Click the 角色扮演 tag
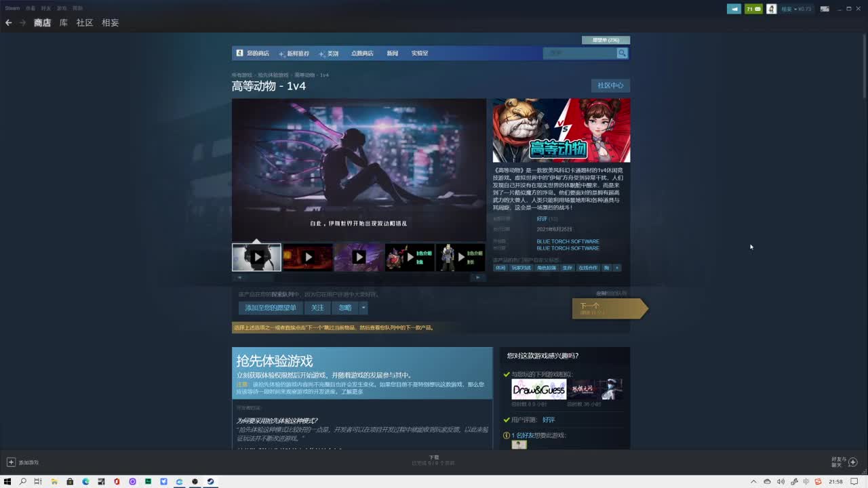Image resolution: width=868 pixels, height=488 pixels. (547, 268)
